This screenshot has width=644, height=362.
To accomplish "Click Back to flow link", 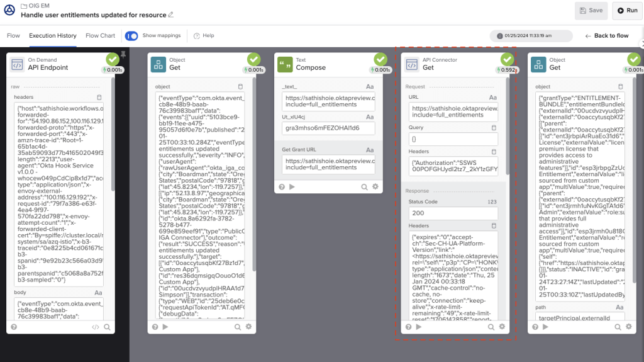I will point(606,36).
